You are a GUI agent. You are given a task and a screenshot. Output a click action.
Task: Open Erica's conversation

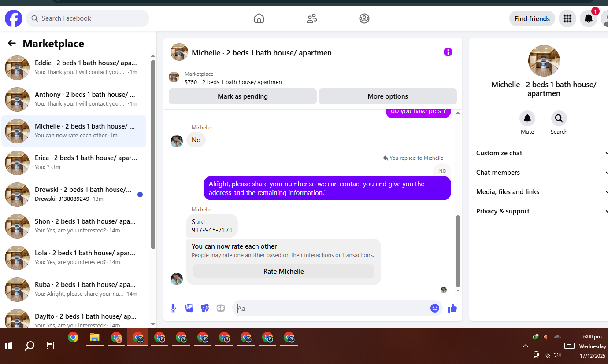pyautogui.click(x=74, y=162)
